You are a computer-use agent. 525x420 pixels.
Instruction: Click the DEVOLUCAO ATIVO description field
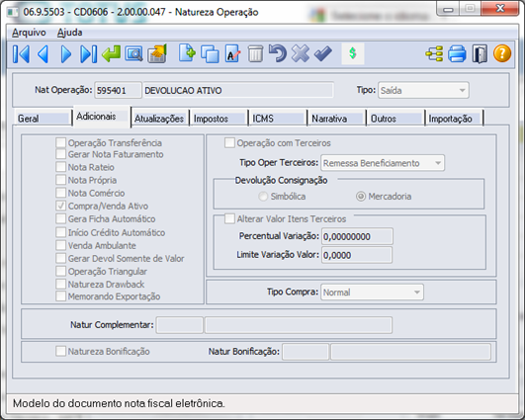[x=238, y=90]
